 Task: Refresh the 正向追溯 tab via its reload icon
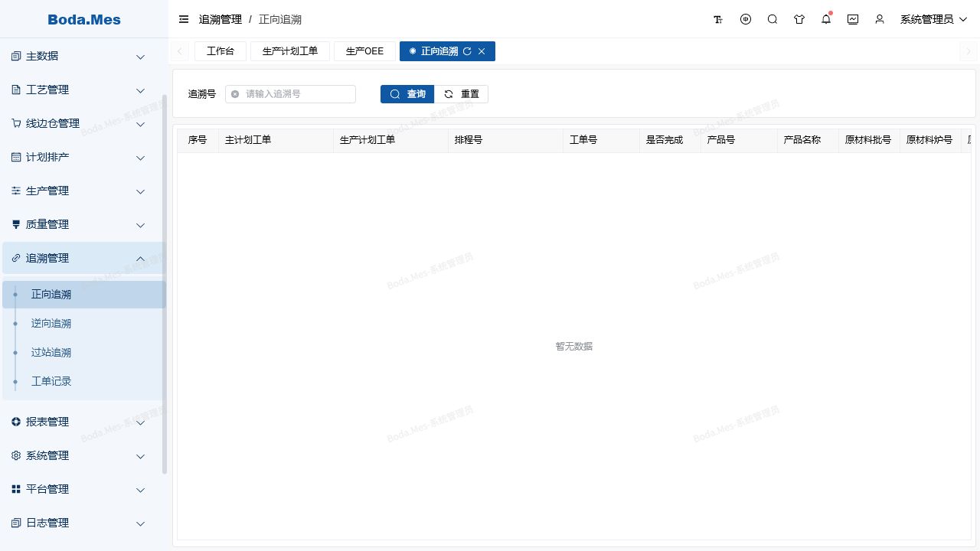pos(467,51)
